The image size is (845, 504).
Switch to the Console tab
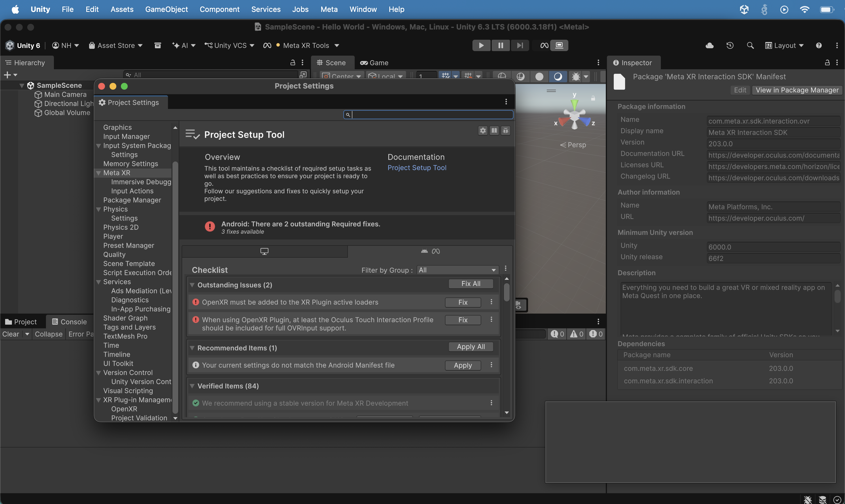tap(69, 322)
